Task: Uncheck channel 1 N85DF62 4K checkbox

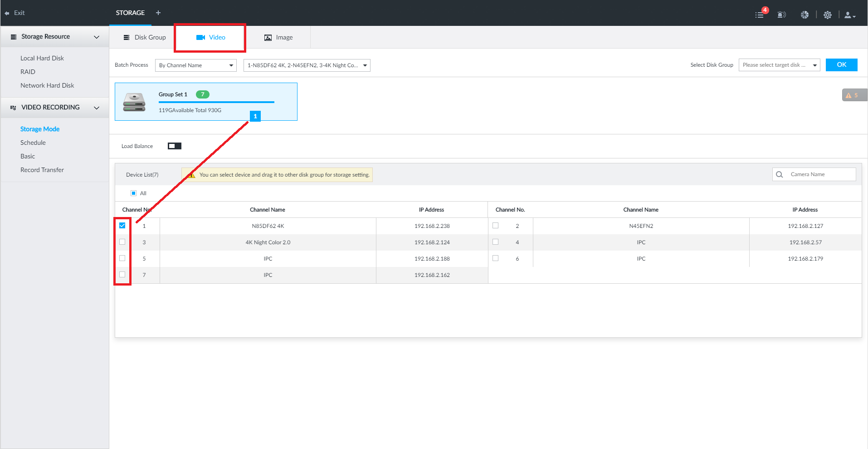Action: pos(122,226)
